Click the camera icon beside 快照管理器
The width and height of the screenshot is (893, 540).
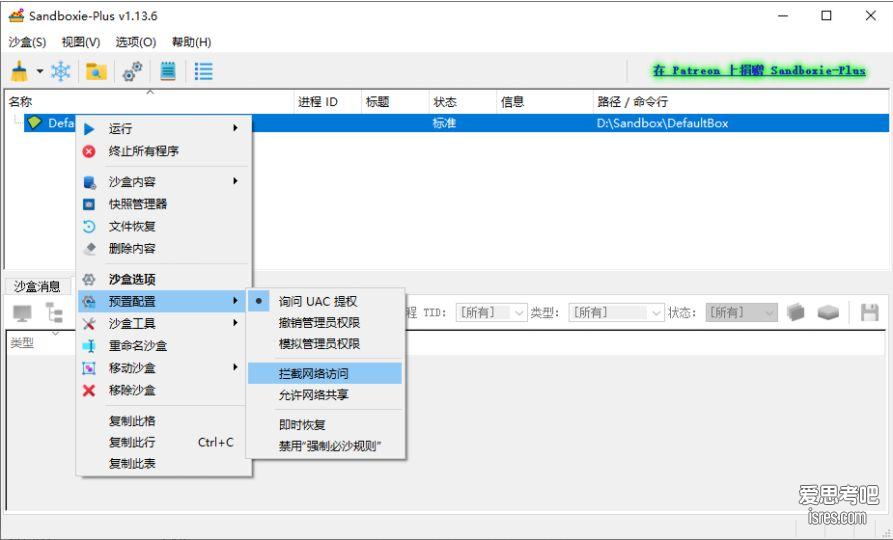point(89,204)
